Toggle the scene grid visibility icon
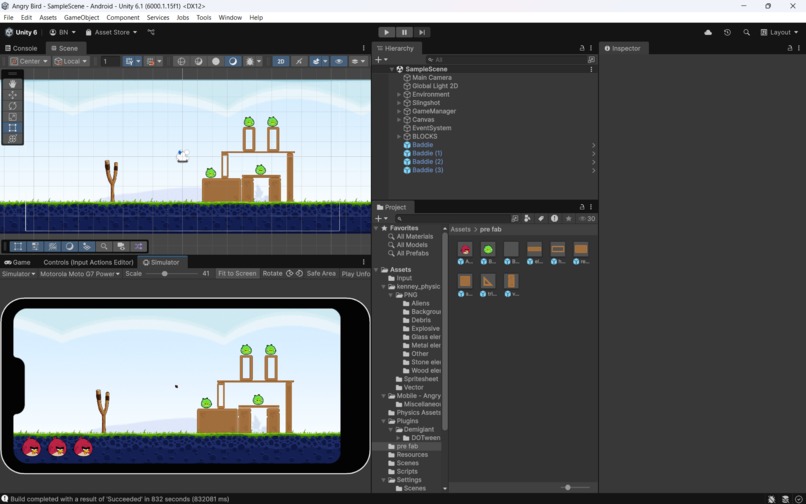 (132, 61)
